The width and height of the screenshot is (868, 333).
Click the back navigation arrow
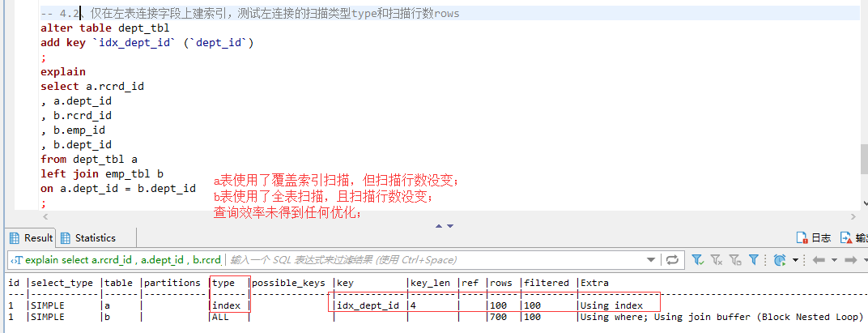pyautogui.click(x=819, y=259)
